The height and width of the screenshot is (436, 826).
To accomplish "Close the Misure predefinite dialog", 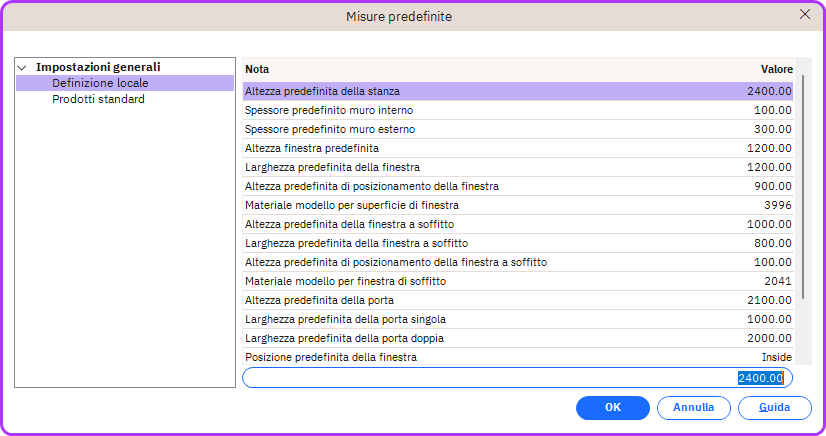I will click(x=805, y=15).
